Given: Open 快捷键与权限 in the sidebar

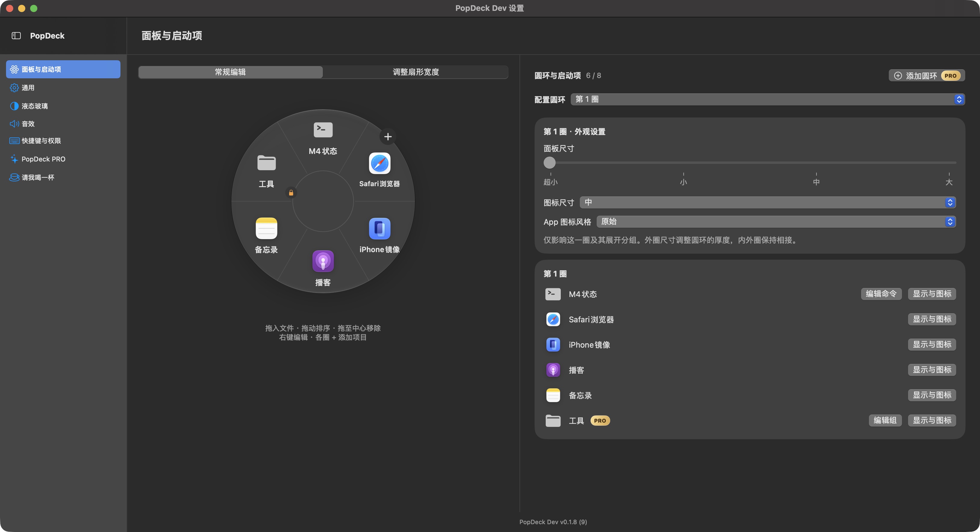Looking at the screenshot, I should [63, 141].
